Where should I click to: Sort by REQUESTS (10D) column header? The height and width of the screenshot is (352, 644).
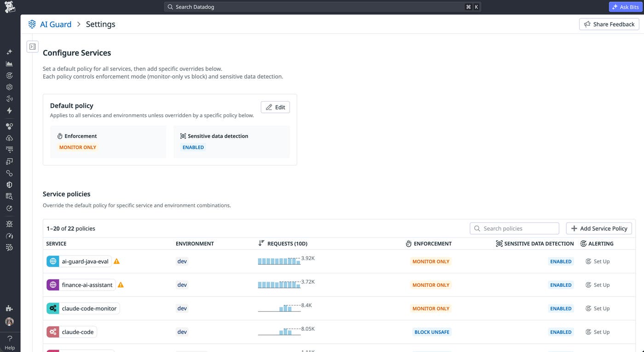click(287, 244)
